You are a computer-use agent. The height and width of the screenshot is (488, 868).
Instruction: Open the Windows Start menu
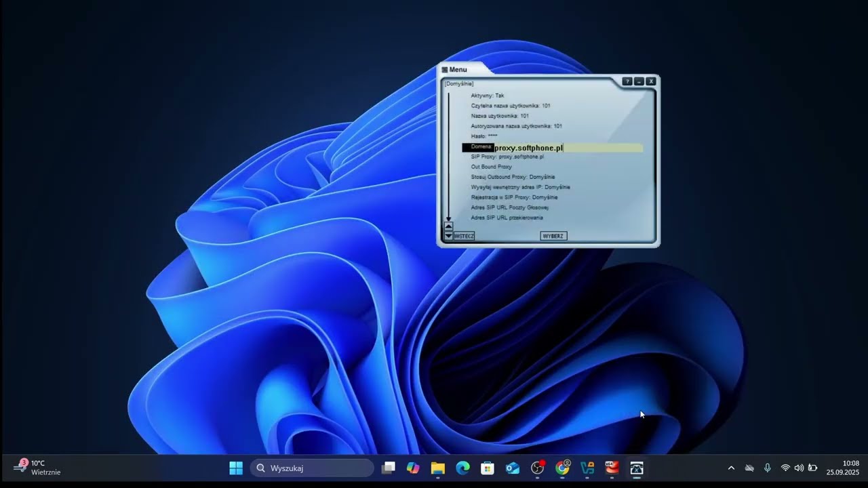(236, 468)
